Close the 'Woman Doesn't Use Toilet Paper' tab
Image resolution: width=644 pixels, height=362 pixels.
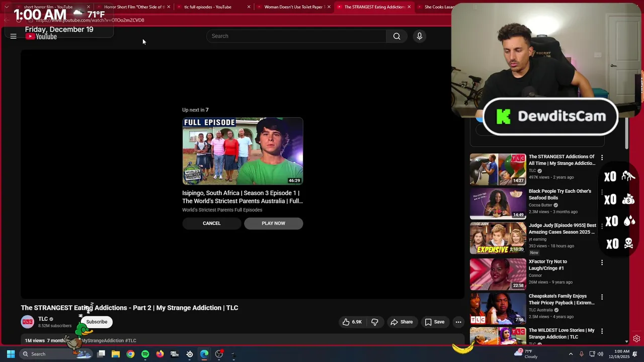(329, 7)
